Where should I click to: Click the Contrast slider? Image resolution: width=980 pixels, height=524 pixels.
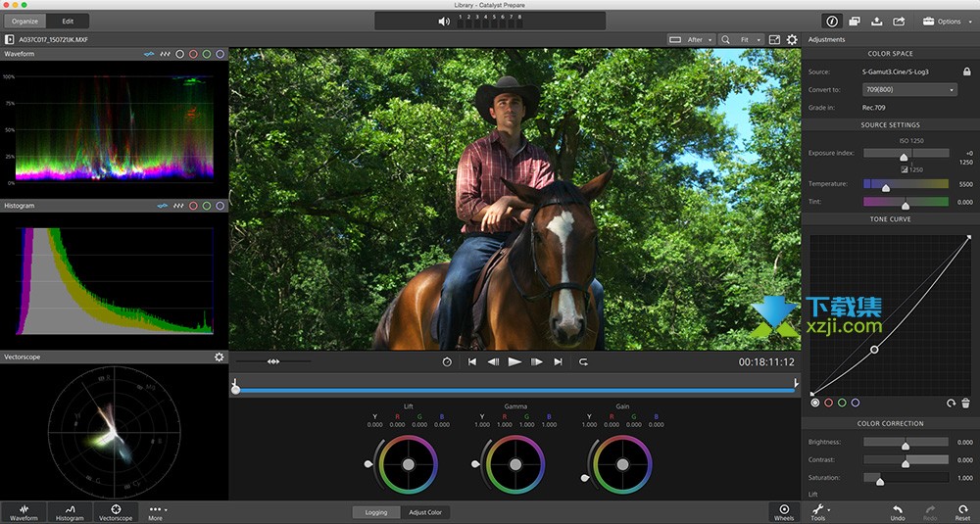[906, 459]
